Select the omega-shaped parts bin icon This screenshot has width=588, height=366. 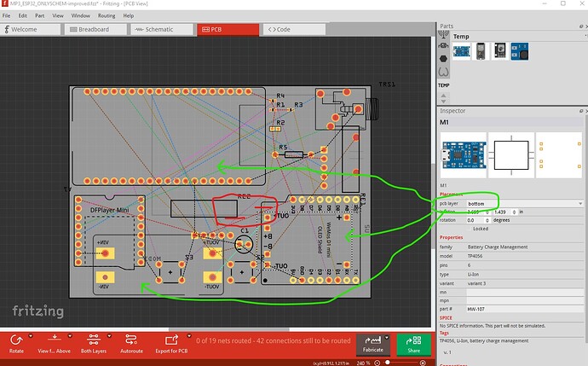tap(443, 72)
